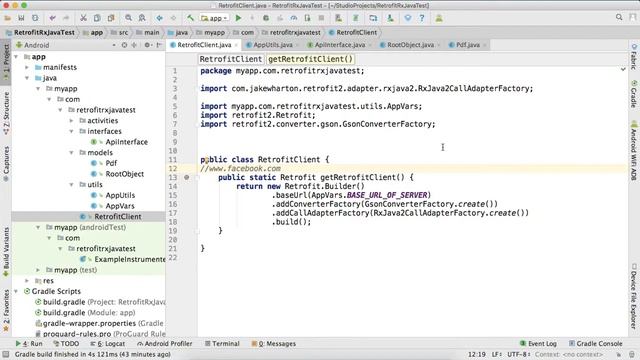640x360 pixels.
Task: Collapse the java folder node
Action: pyautogui.click(x=27, y=78)
